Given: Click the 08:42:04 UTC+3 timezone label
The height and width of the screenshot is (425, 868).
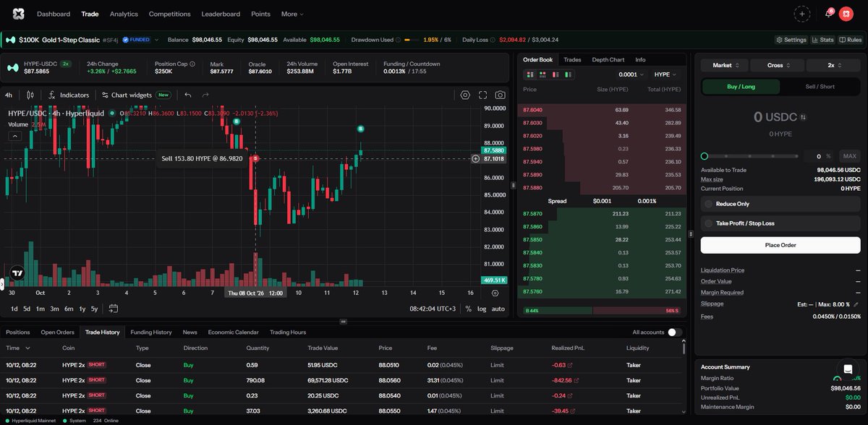Looking at the screenshot, I should pyautogui.click(x=433, y=309).
